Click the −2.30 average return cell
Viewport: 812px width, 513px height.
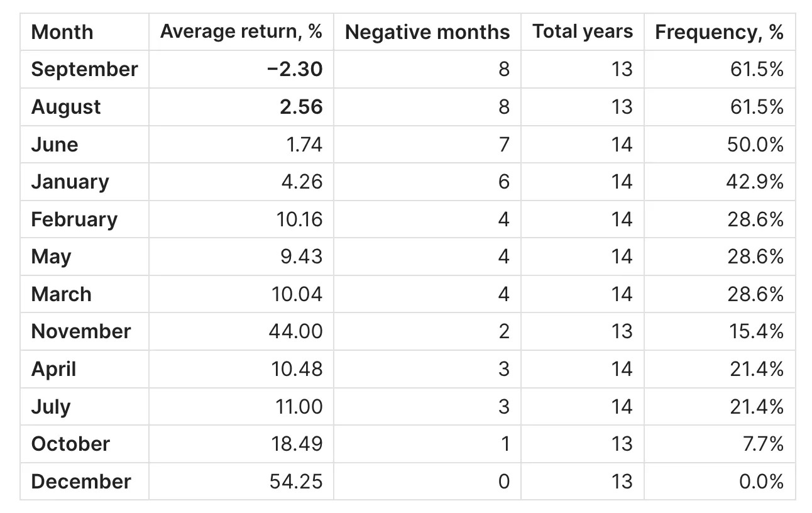[x=294, y=69]
